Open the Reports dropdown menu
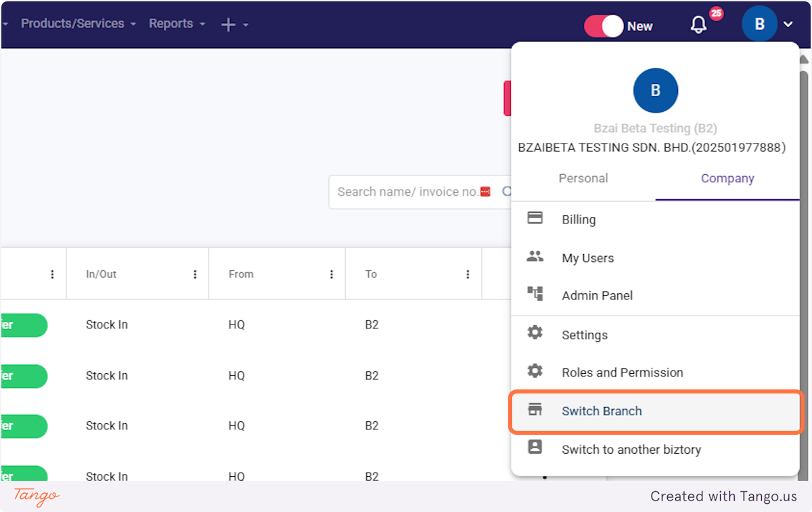The width and height of the screenshot is (812, 512). click(177, 24)
